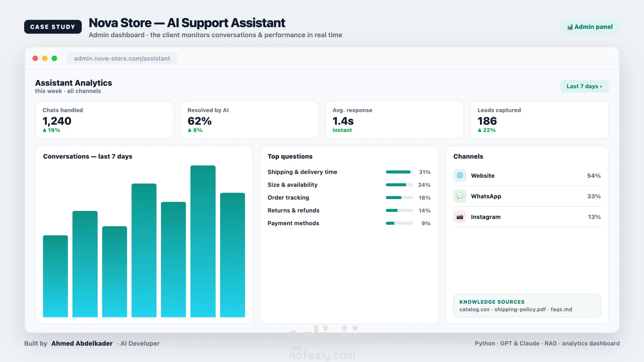
Task: Click the Ahmed Abdelkader author name
Action: (82, 344)
